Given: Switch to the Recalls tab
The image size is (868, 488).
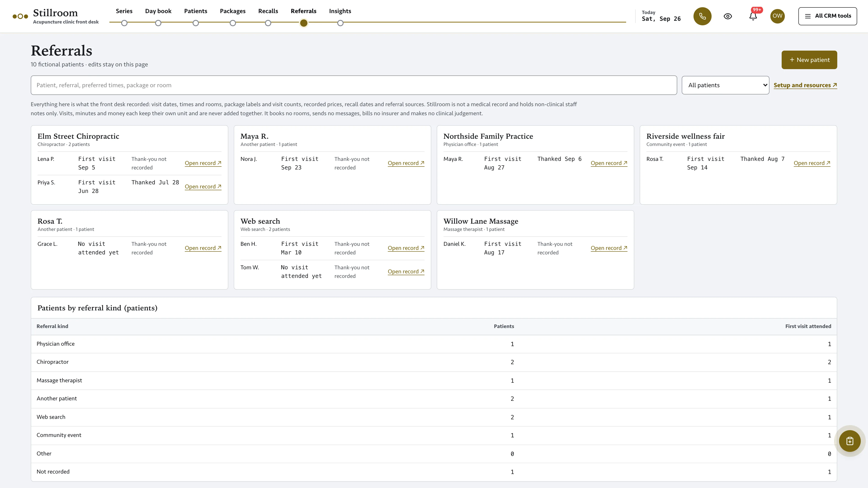Looking at the screenshot, I should pyautogui.click(x=268, y=11).
